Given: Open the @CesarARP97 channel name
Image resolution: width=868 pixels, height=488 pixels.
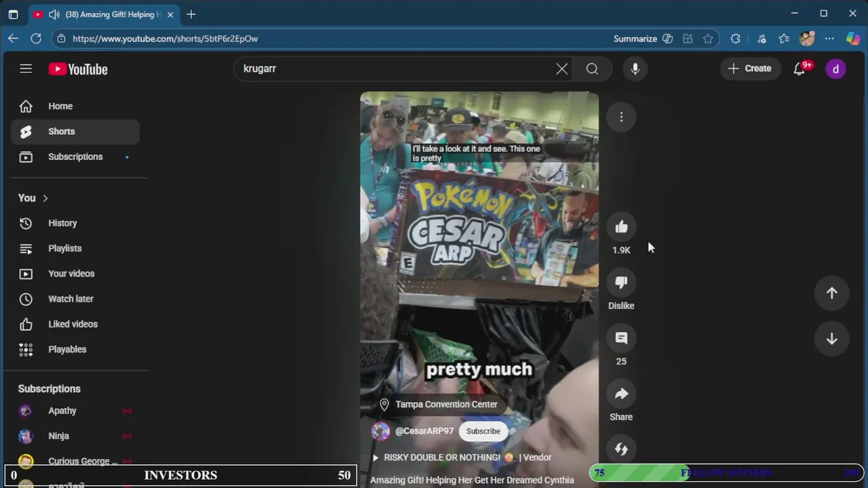Looking at the screenshot, I should 425,431.
